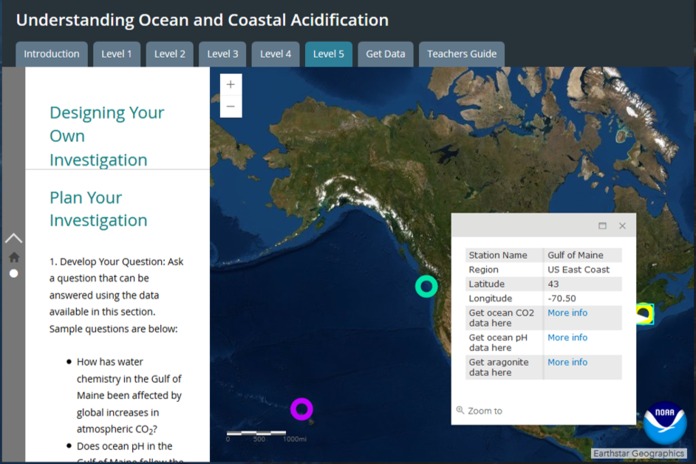Click the teal circle station marker
This screenshot has height=464, width=696.
pos(426,287)
